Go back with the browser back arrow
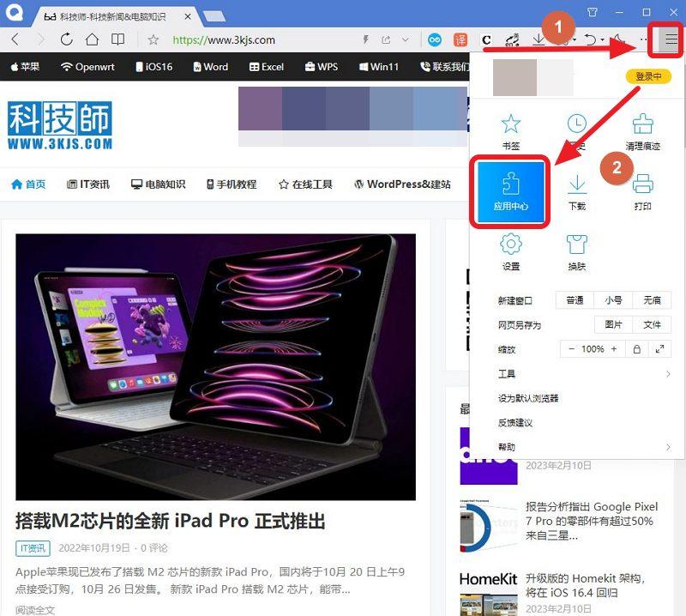Screen dimensions: 686x616 pyautogui.click(x=15, y=39)
